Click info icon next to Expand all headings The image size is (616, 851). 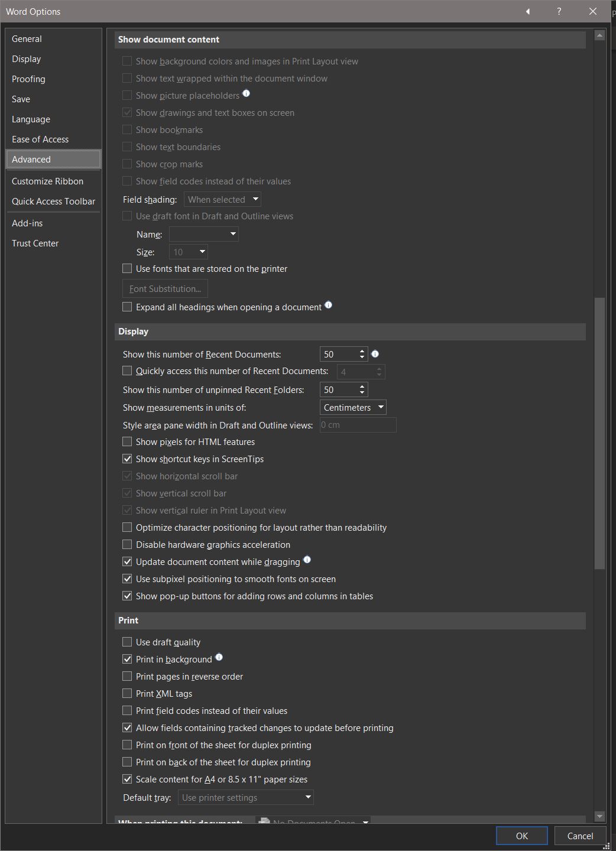tap(328, 305)
